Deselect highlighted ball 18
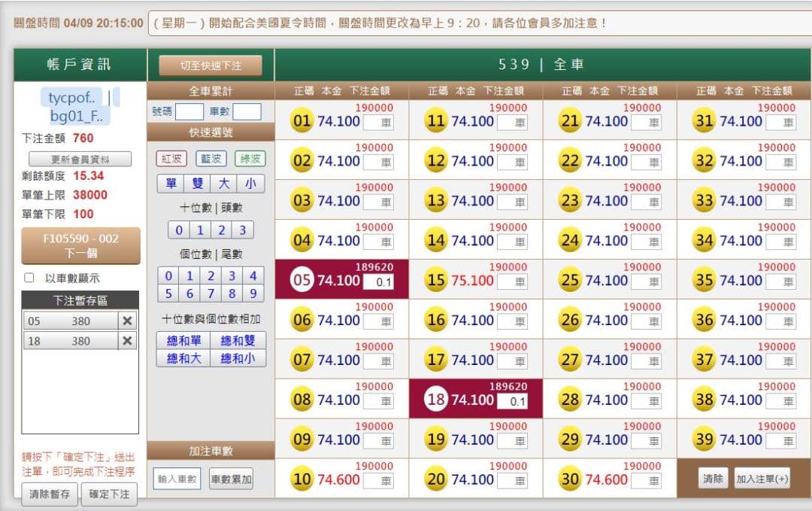The image size is (812, 511). coord(436,399)
